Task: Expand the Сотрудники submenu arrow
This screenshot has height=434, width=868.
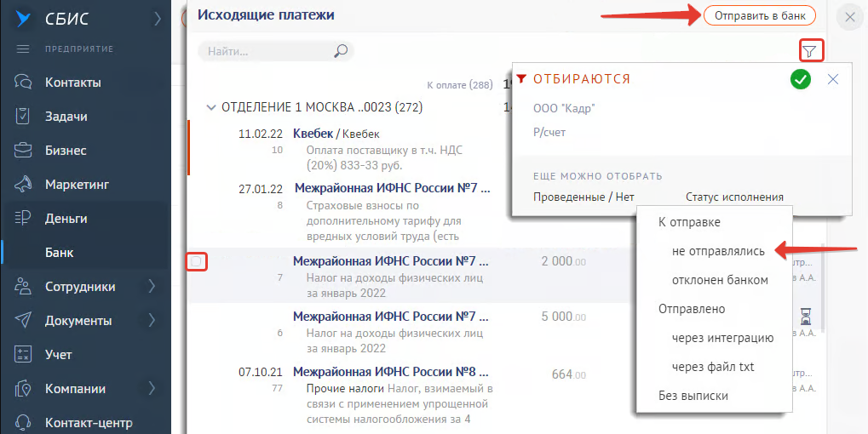Action: tap(152, 287)
